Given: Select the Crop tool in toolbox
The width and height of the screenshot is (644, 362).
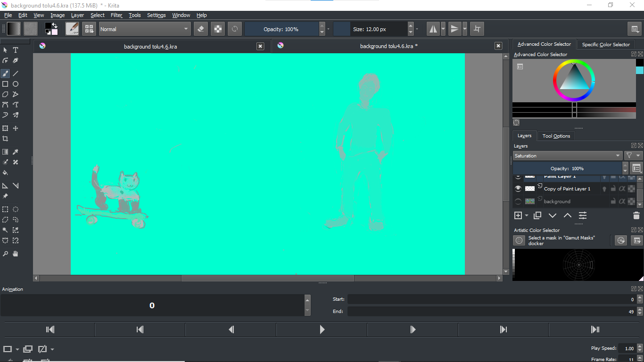Looking at the screenshot, I should coord(5,139).
